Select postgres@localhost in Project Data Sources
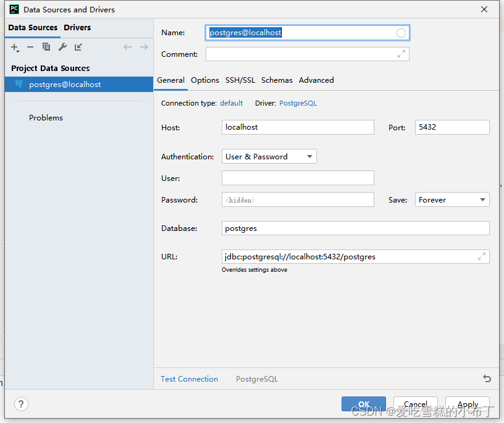This screenshot has width=504, height=423. click(x=79, y=84)
